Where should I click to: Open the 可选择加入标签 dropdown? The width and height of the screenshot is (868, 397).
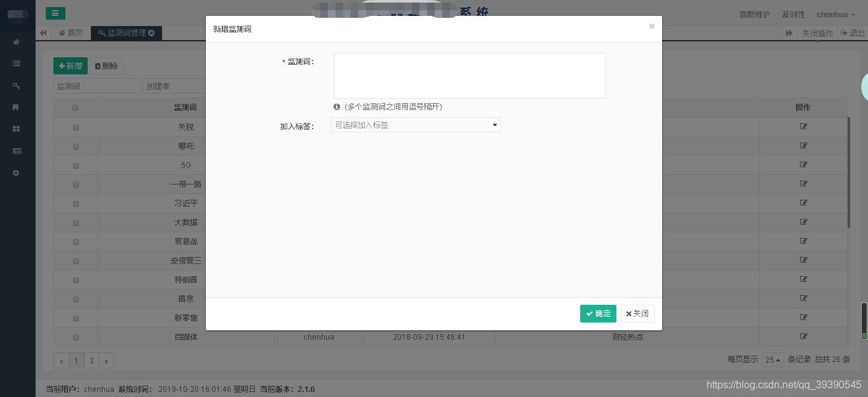click(416, 125)
